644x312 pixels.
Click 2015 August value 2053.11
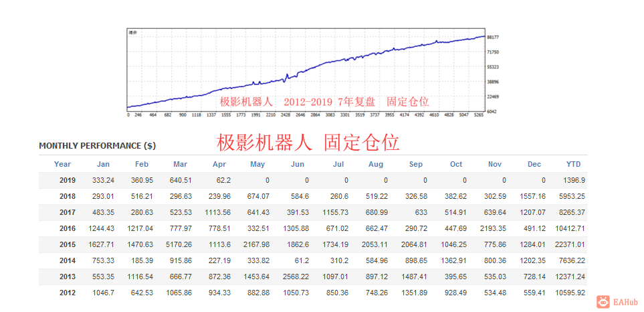pyautogui.click(x=374, y=244)
